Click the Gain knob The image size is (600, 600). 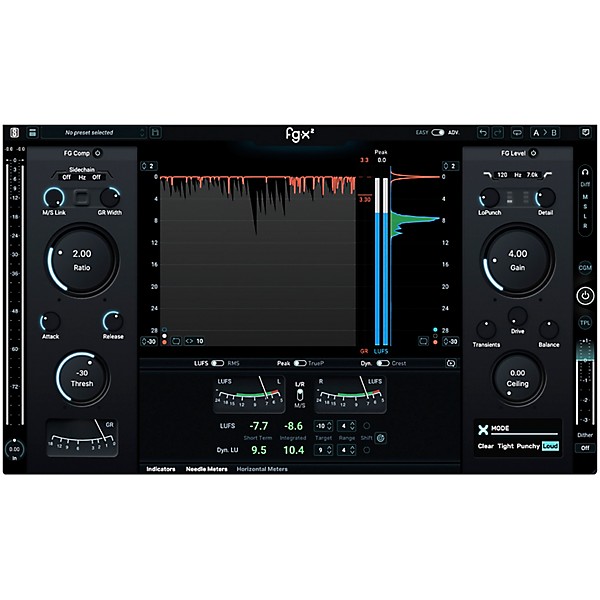coord(517,261)
